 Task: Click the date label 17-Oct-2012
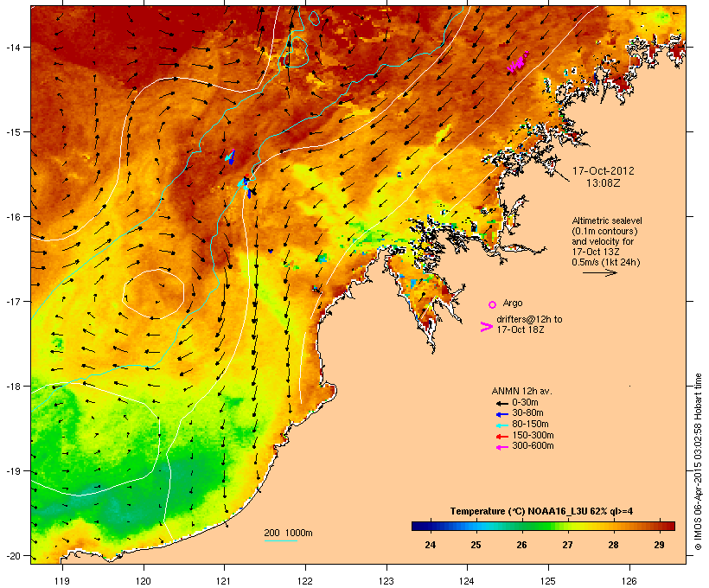click(604, 171)
